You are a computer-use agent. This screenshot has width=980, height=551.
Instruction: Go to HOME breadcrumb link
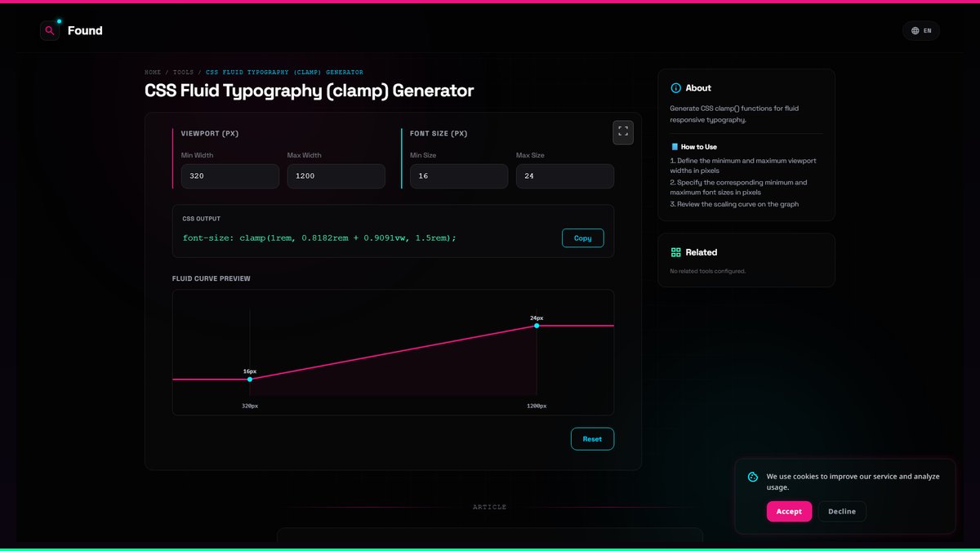click(x=153, y=73)
